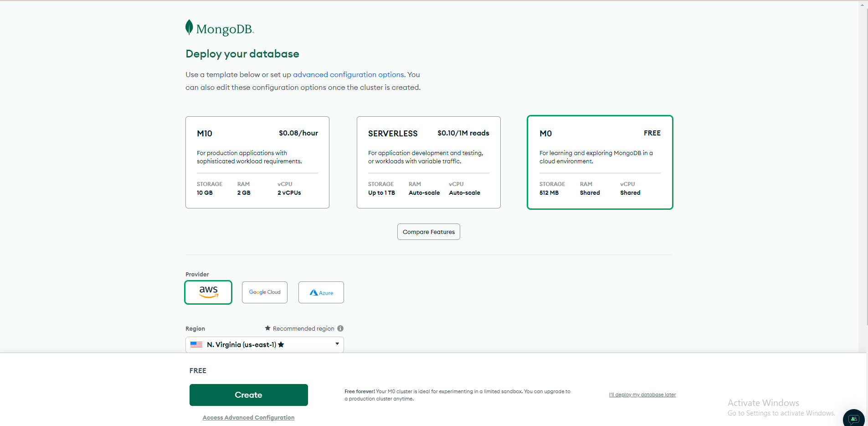
Task: Click Access Advanced Configuration
Action: [248, 417]
